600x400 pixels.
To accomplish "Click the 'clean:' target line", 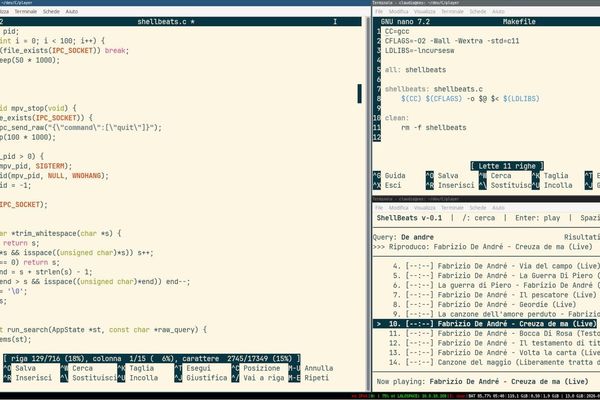I will 397,118.
